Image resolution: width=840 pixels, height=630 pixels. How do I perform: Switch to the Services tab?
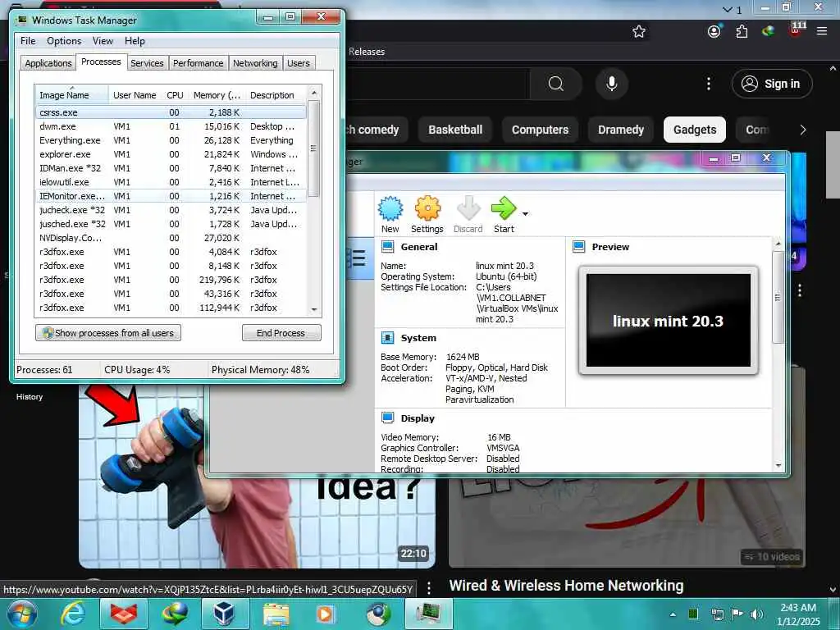click(147, 63)
